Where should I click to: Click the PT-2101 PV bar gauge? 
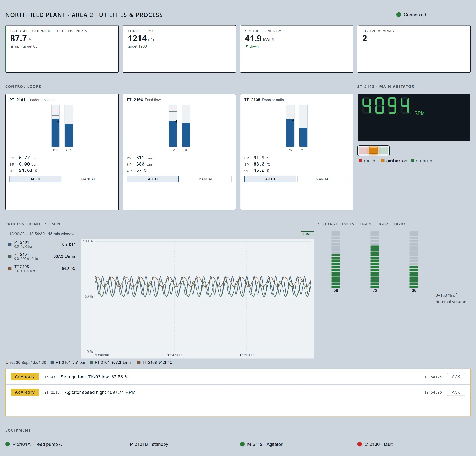pos(56,126)
